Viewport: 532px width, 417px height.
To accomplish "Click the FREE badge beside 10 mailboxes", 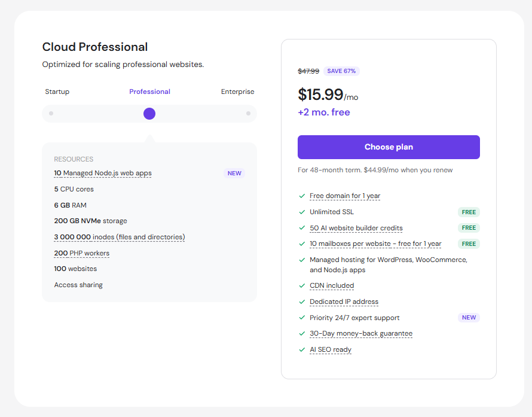I will click(469, 244).
